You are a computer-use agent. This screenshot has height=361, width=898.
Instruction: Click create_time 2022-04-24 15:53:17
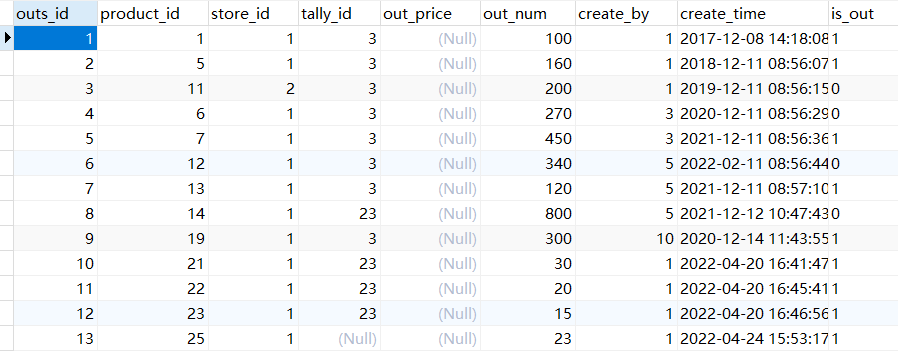pos(753,339)
